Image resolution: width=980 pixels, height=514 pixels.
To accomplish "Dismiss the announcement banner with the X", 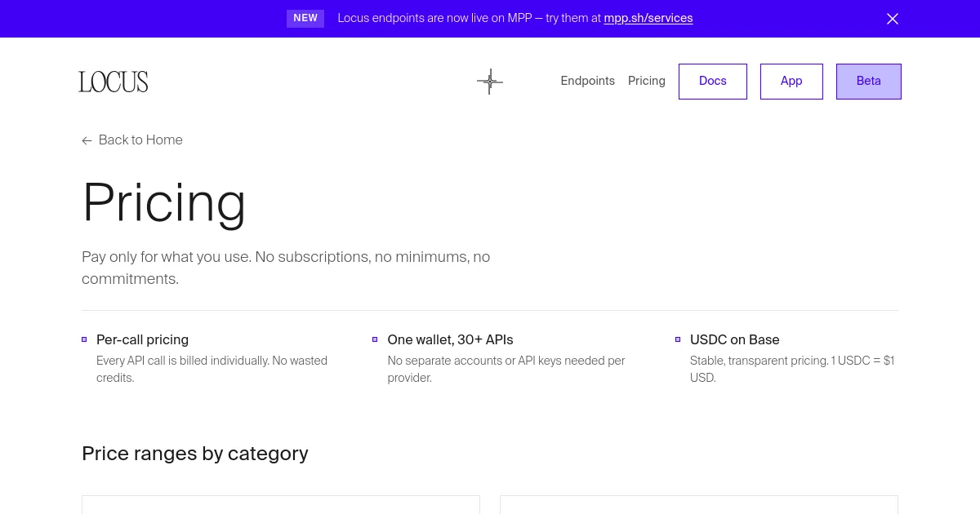I will tap(893, 19).
